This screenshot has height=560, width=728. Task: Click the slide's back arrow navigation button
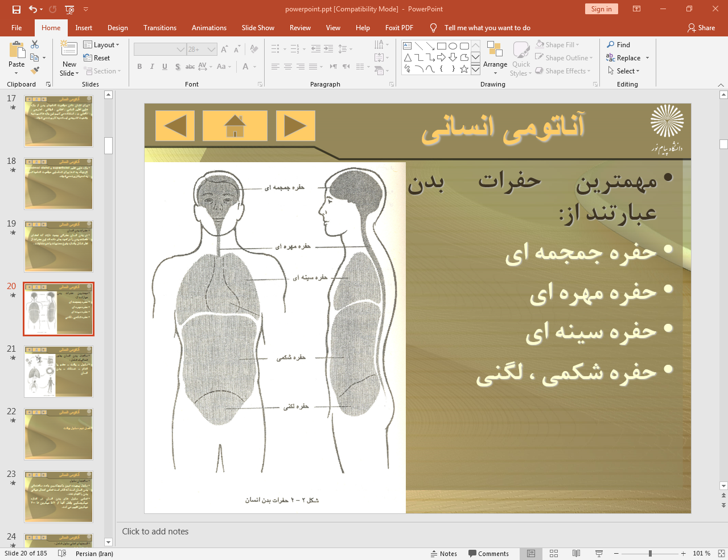tap(175, 126)
